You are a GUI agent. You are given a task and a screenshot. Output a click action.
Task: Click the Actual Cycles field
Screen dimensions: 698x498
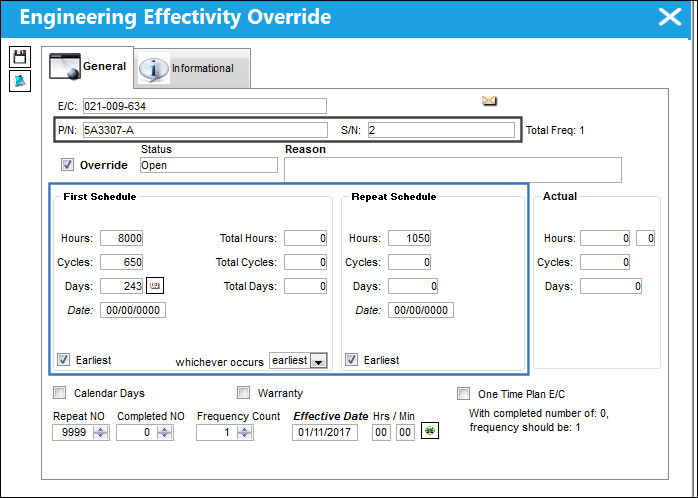point(605,262)
